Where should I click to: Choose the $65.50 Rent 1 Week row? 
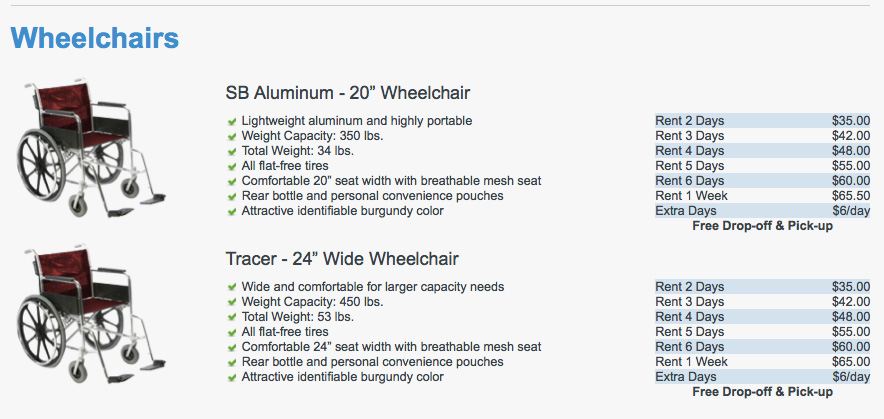coord(762,196)
